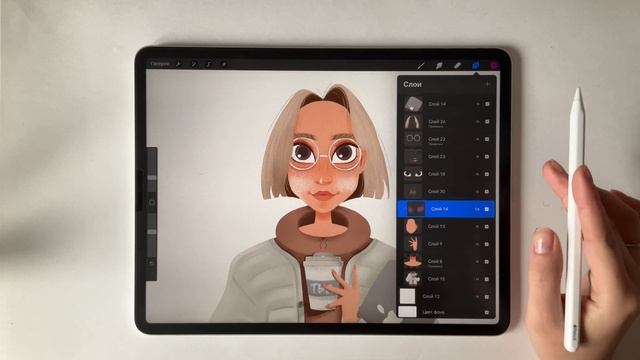Select the Слой 8 neck thumbnail
The height and width of the screenshot is (360, 640).
[413, 262]
